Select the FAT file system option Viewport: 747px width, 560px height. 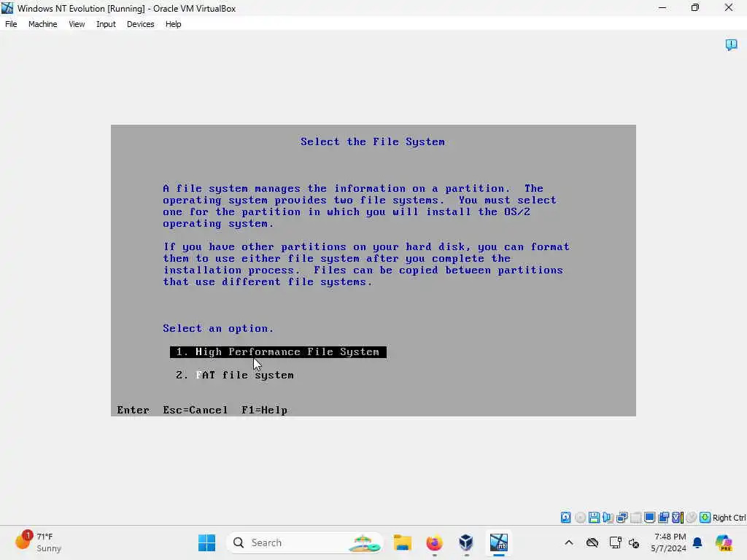(235, 376)
